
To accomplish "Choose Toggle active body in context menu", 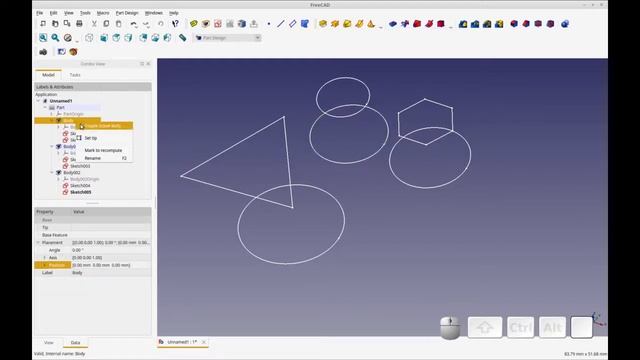I will (104, 126).
